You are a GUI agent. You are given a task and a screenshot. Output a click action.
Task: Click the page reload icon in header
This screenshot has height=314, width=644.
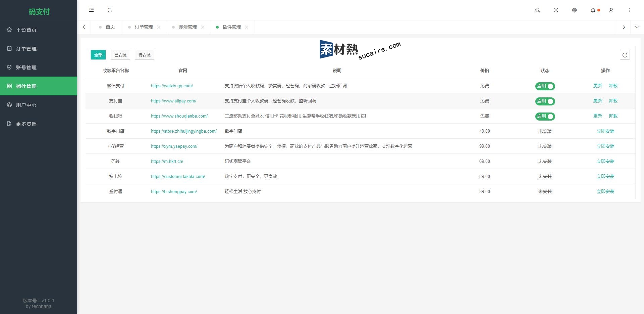click(110, 10)
